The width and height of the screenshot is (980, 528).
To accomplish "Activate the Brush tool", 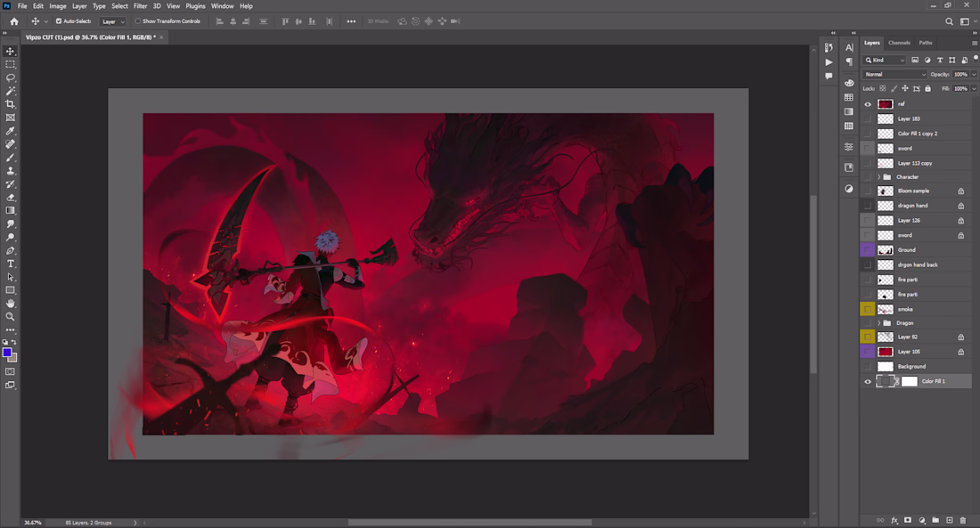I will [x=11, y=158].
